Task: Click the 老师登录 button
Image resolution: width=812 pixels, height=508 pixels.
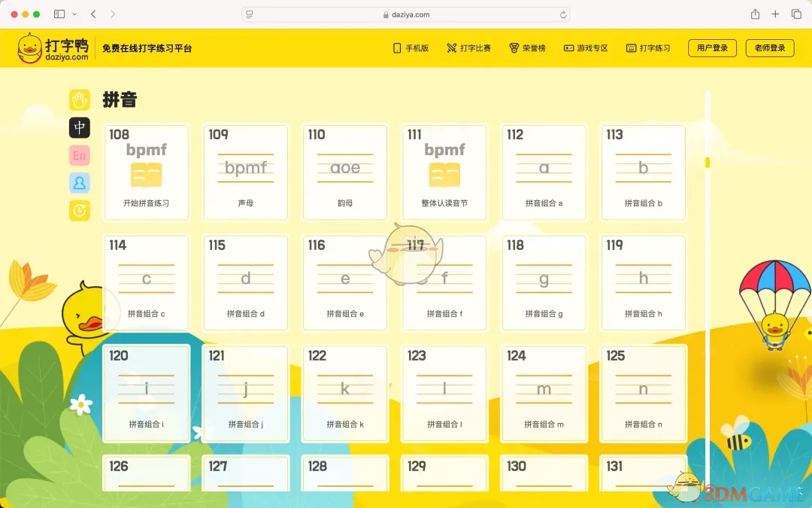Action: coord(769,47)
